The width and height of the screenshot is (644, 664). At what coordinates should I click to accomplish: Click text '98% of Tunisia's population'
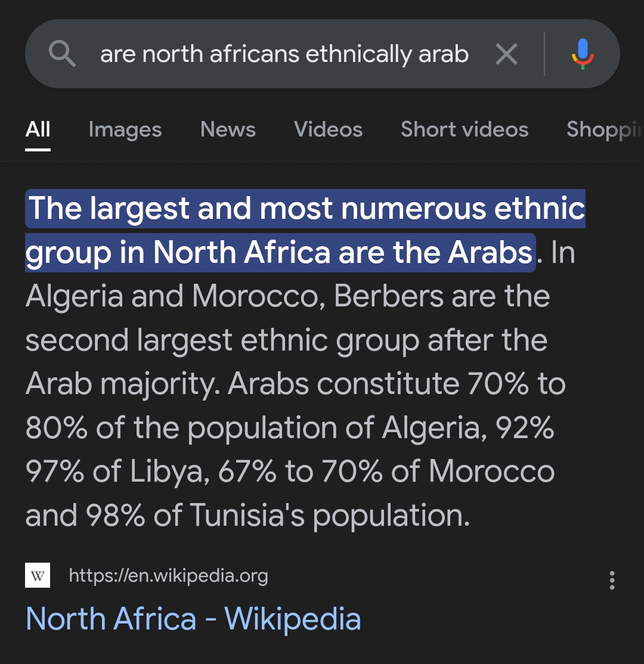click(278, 516)
